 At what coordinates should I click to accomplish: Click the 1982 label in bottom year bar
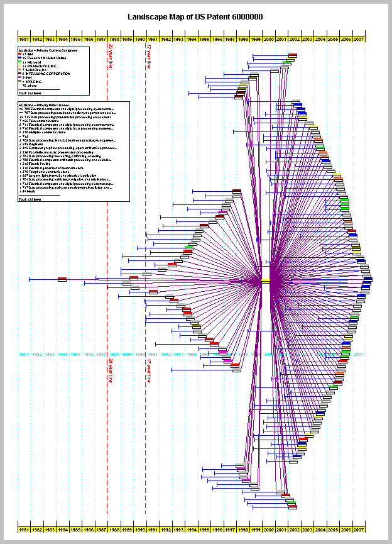(37, 530)
